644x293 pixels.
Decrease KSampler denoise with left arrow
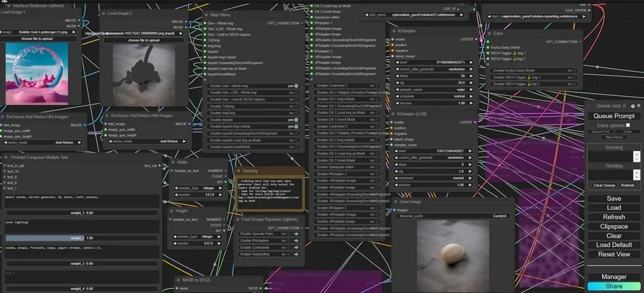(396, 103)
